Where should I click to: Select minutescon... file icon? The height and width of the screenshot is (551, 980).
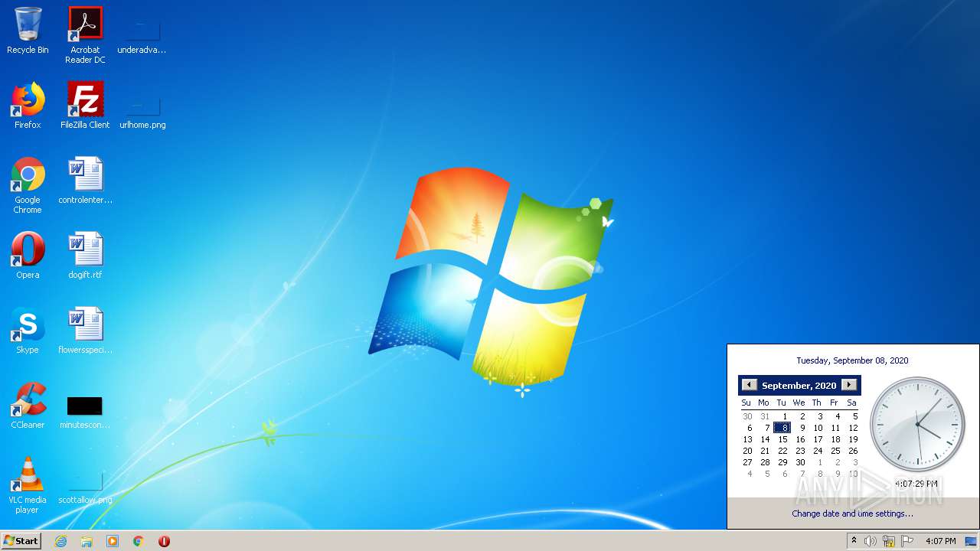(x=85, y=412)
